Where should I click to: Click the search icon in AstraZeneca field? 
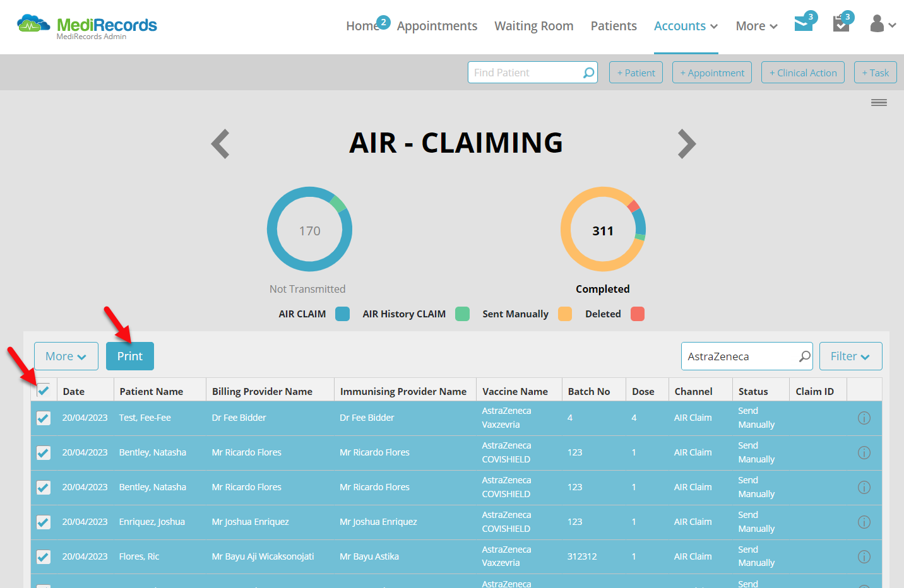[x=804, y=356]
